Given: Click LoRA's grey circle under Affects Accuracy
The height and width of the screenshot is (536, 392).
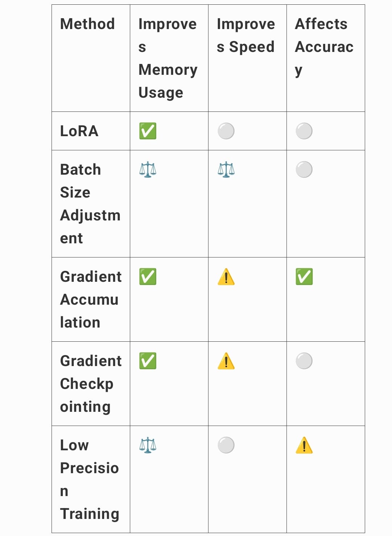Looking at the screenshot, I should (304, 131).
